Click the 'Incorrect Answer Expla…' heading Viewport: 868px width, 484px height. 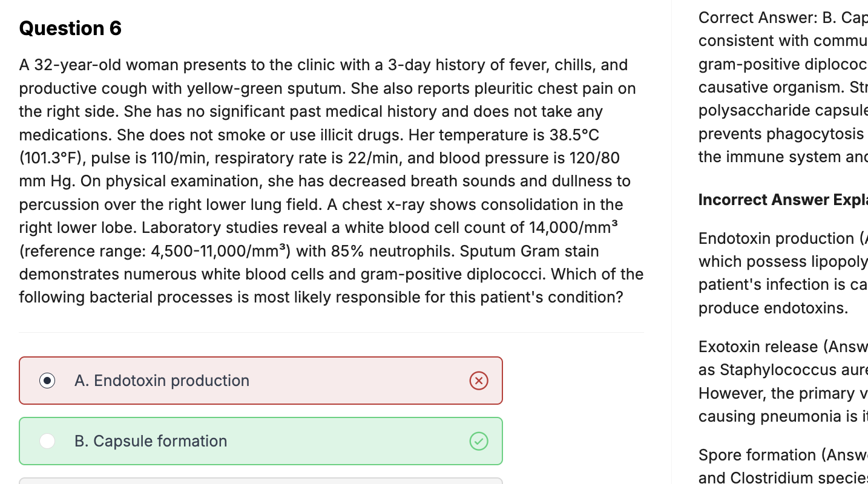[782, 200]
